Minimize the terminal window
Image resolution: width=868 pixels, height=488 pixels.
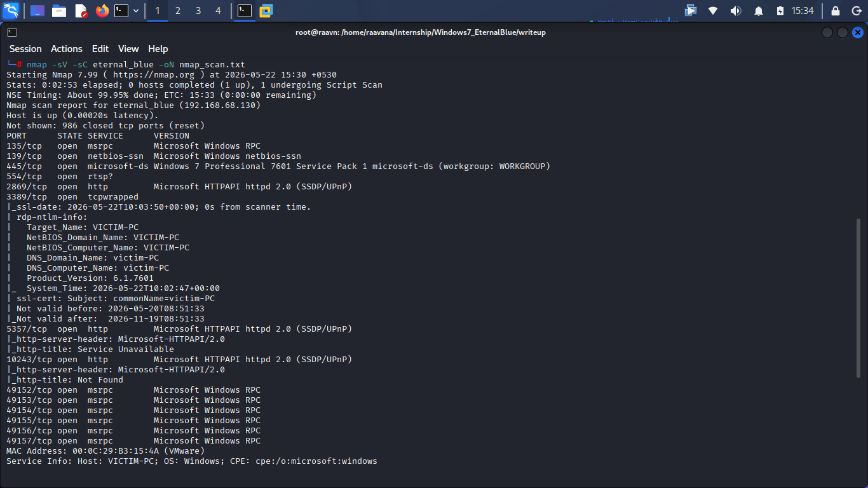827,32
